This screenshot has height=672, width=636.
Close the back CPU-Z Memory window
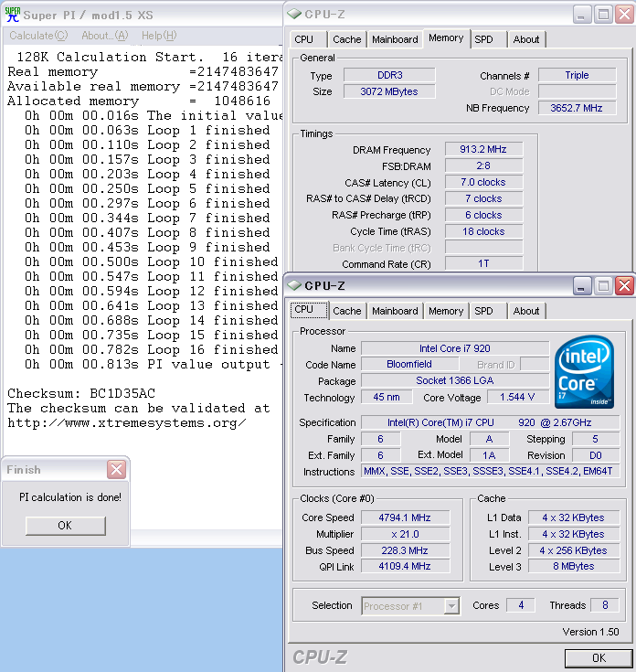click(624, 15)
